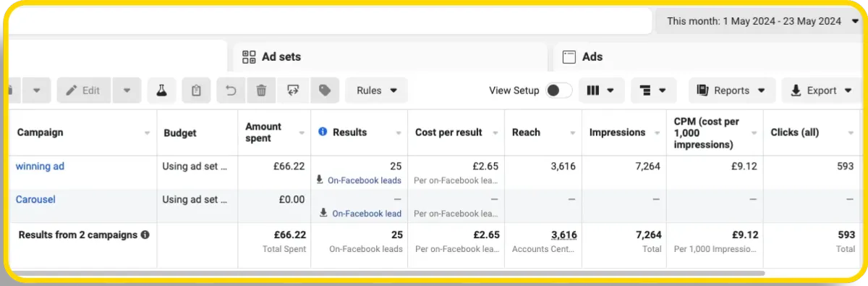Viewport: 868px width, 286px height.
Task: Click the info icon beside Results
Action: click(x=323, y=132)
